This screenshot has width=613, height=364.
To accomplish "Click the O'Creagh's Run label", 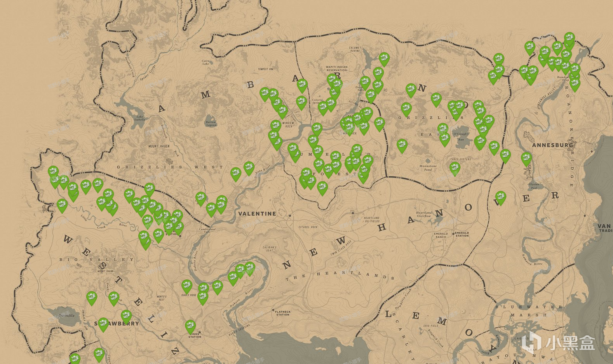I will 461,137.
